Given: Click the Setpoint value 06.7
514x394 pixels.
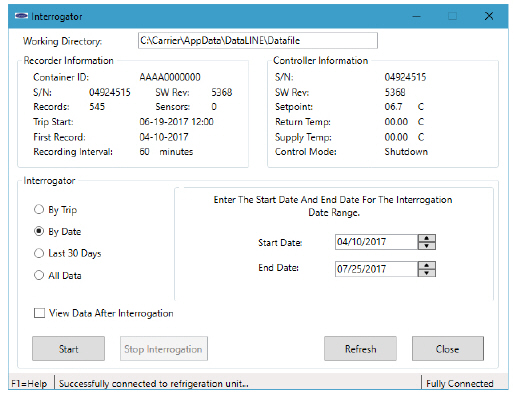Looking at the screenshot, I should click(393, 107).
